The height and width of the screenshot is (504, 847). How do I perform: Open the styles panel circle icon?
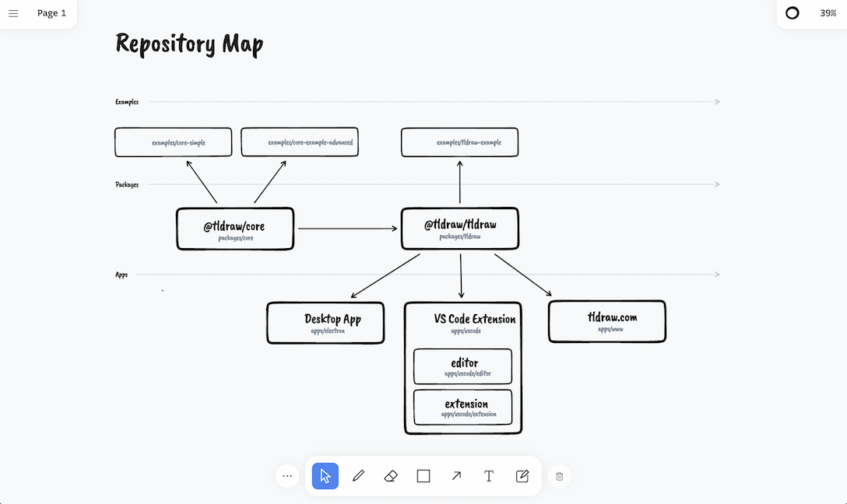click(792, 13)
